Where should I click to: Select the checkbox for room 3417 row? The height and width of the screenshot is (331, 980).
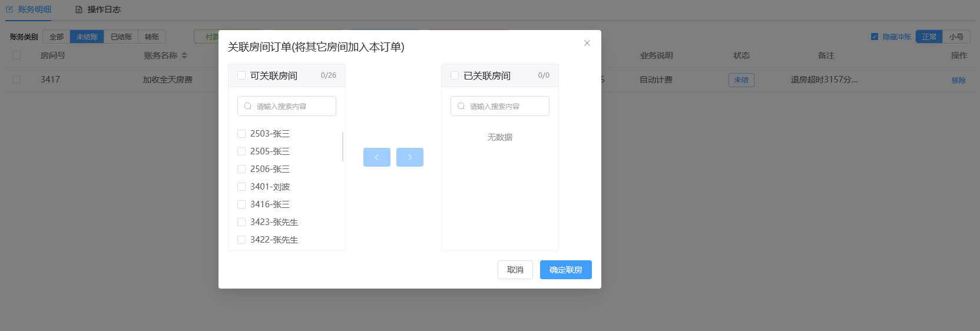click(x=16, y=80)
